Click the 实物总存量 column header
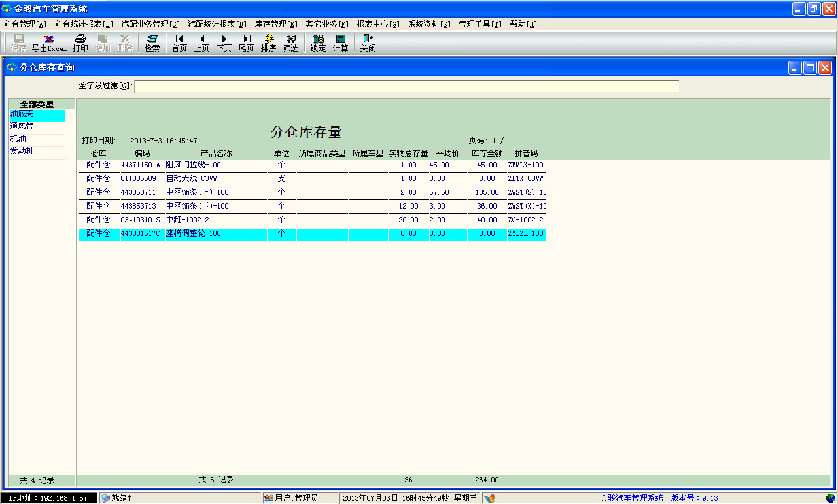Screen dimensions: 838x504 pyautogui.click(x=408, y=154)
